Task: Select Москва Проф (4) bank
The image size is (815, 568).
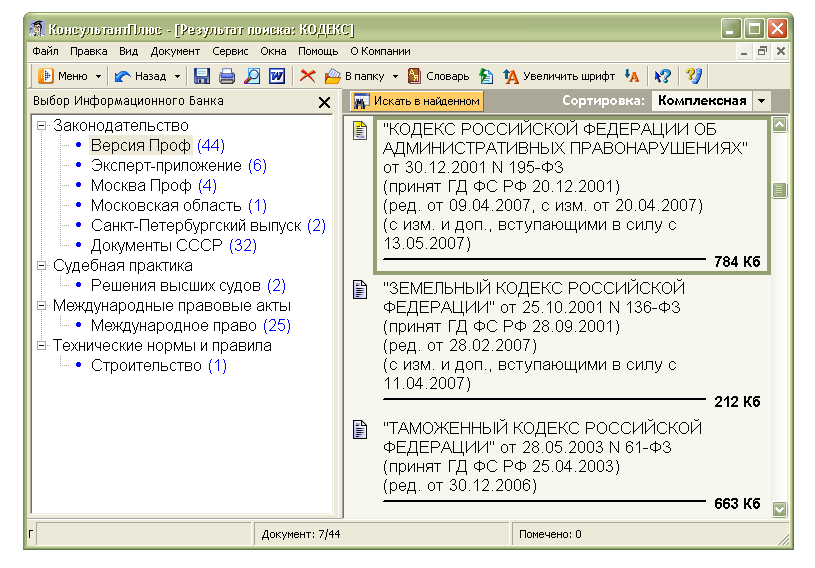Action: click(154, 186)
